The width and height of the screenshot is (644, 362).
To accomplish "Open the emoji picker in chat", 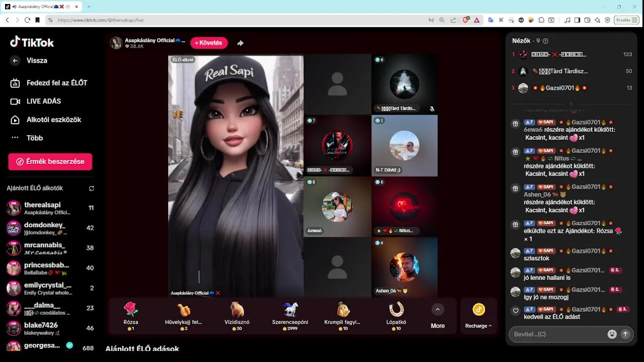I will (x=612, y=334).
